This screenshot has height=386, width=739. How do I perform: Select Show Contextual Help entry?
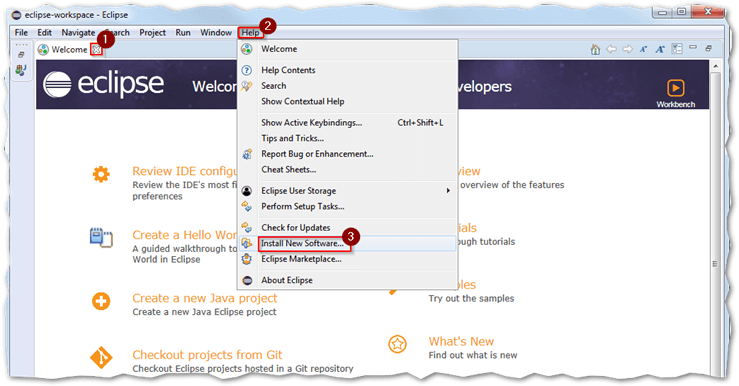pos(303,101)
